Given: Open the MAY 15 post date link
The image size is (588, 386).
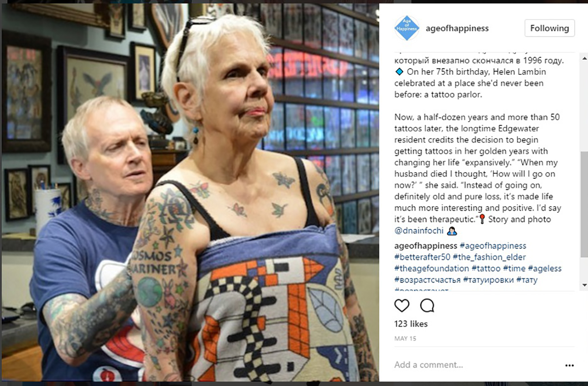Looking at the screenshot, I should click(x=405, y=338).
